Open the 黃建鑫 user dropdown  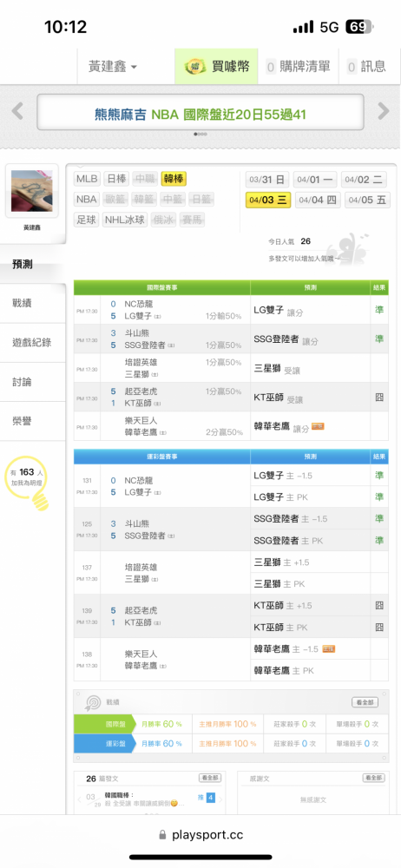point(113,67)
